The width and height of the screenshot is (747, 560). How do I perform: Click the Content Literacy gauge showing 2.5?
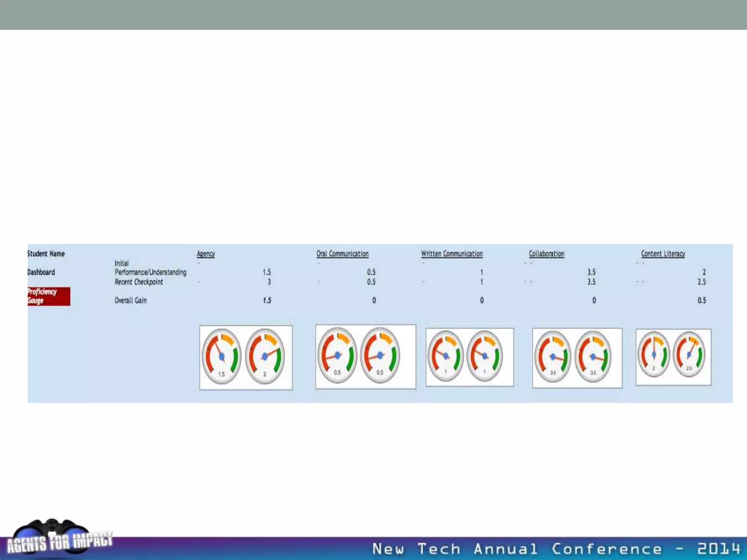(x=689, y=354)
